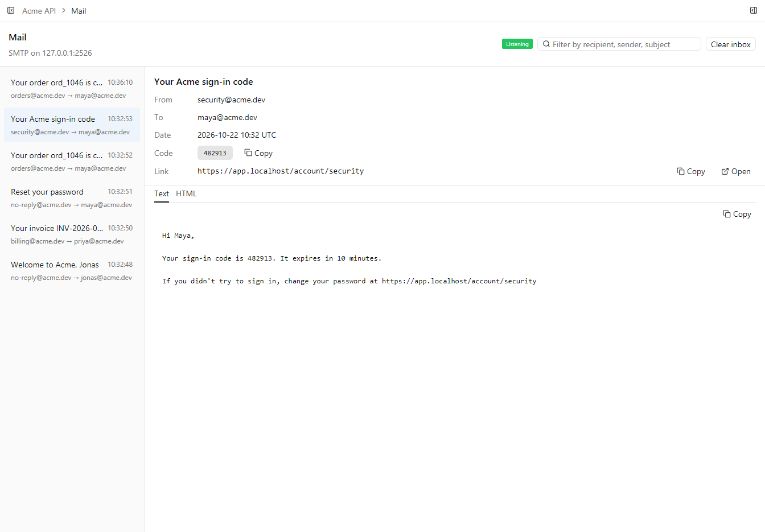
Task: Click the Listening status badge
Action: (517, 44)
